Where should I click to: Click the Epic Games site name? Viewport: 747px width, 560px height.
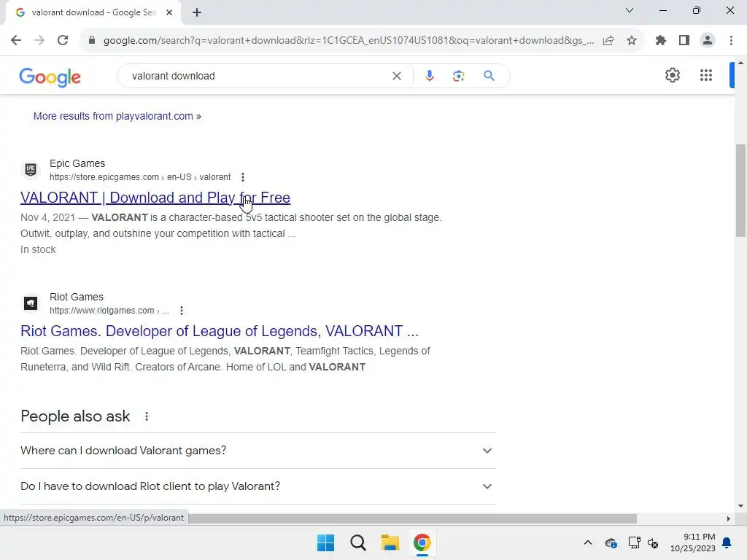click(77, 163)
